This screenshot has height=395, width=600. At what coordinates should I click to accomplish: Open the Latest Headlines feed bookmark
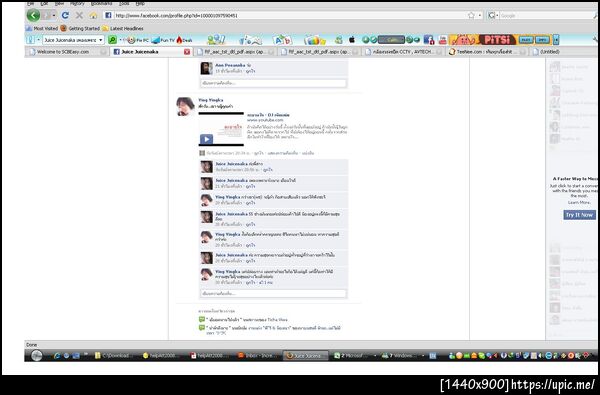click(x=123, y=28)
